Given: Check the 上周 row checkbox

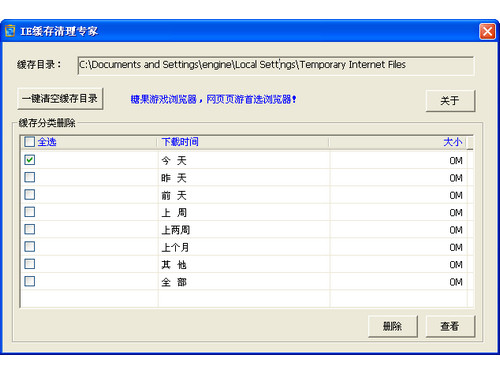Looking at the screenshot, I should click(x=29, y=212).
